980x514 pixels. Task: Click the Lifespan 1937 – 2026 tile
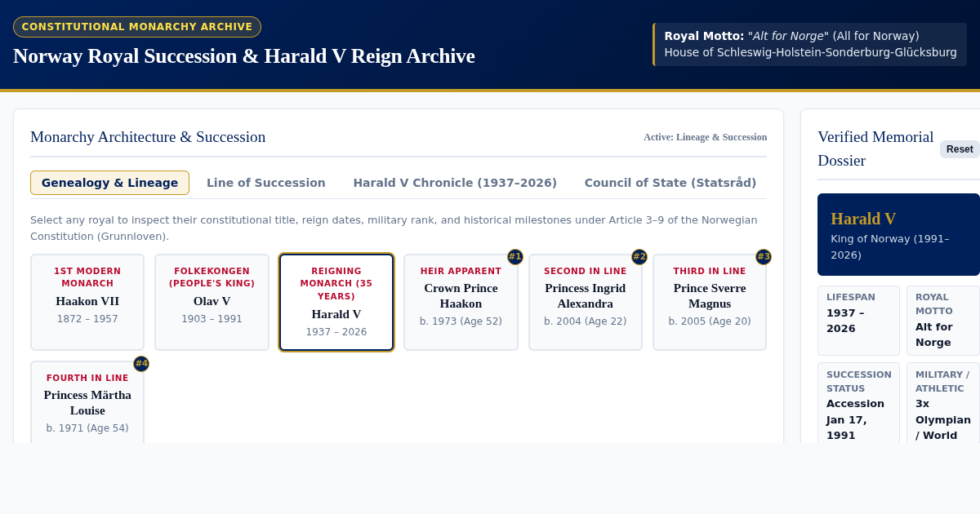coord(858,321)
